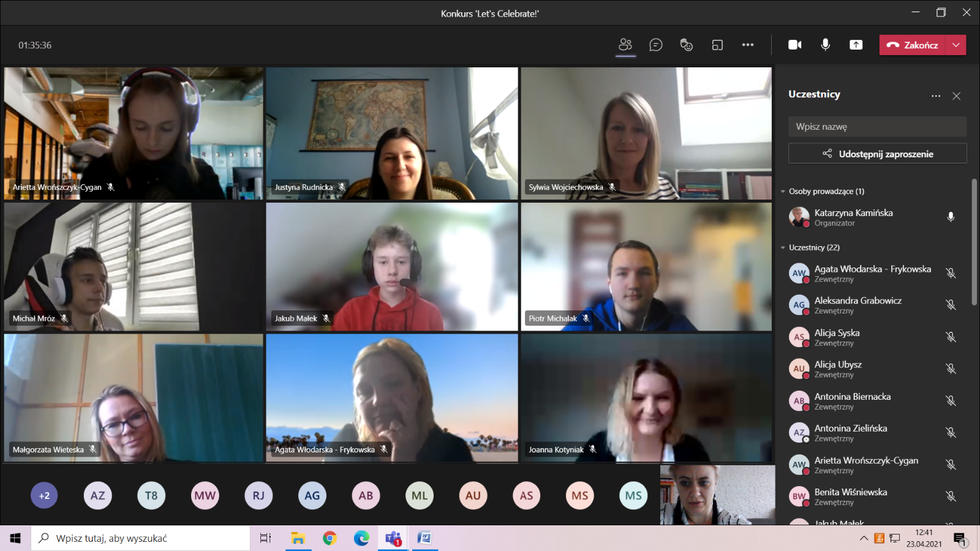
Task: Toggle the participants panel icon
Action: coord(625,45)
